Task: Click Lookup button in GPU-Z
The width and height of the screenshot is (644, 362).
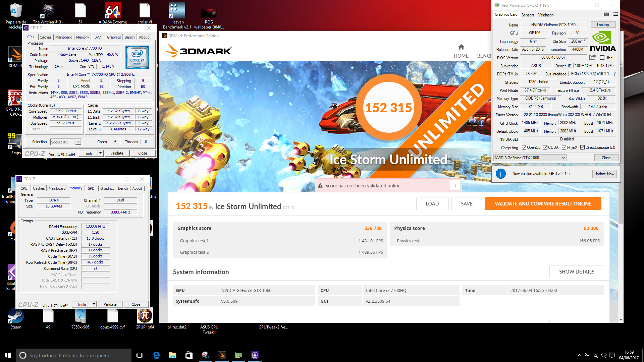Action: (x=603, y=25)
